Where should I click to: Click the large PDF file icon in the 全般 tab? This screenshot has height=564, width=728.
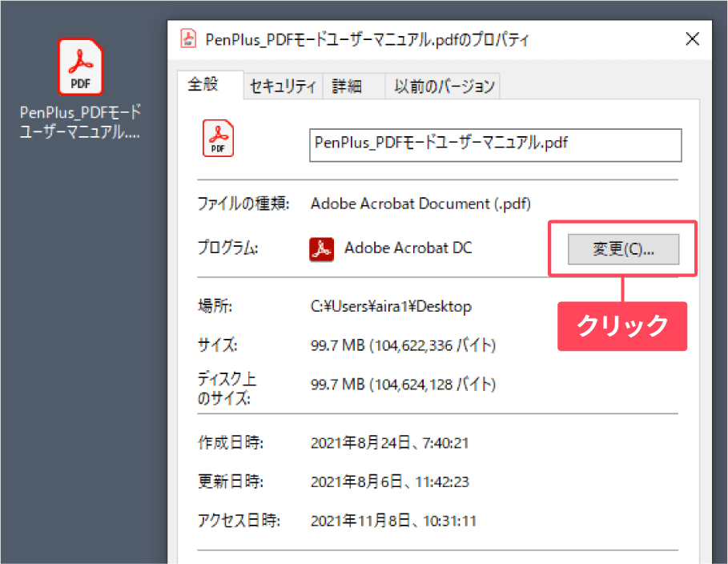tap(218, 138)
